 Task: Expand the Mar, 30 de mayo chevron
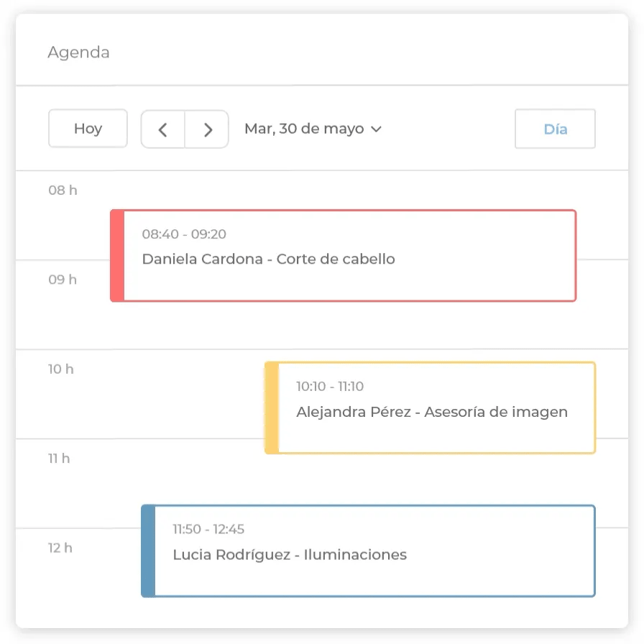pyautogui.click(x=377, y=129)
